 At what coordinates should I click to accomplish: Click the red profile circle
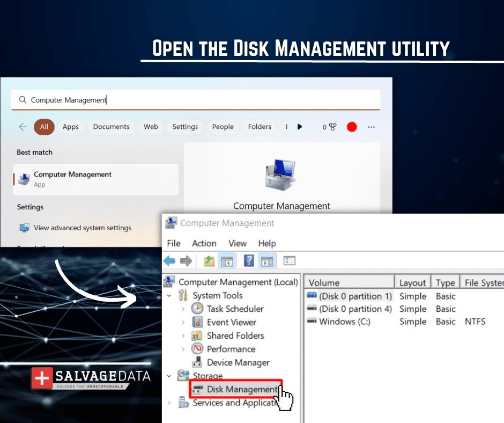[352, 127]
